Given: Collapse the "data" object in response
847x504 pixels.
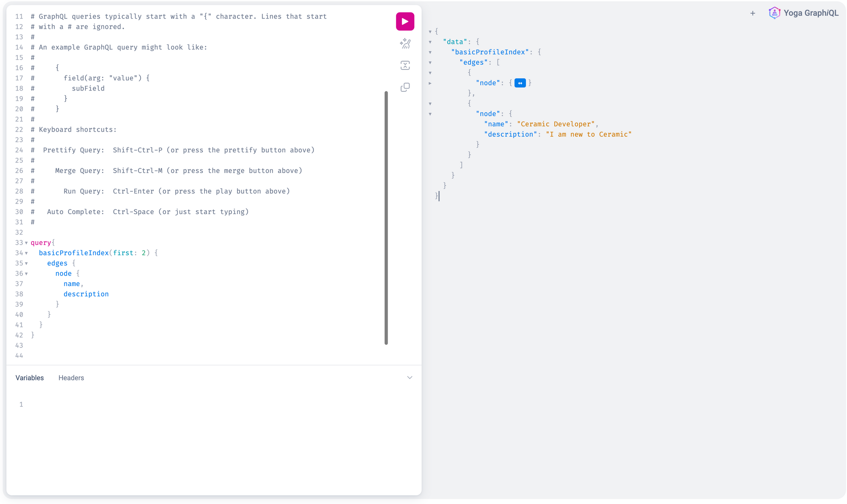Looking at the screenshot, I should tap(430, 42).
